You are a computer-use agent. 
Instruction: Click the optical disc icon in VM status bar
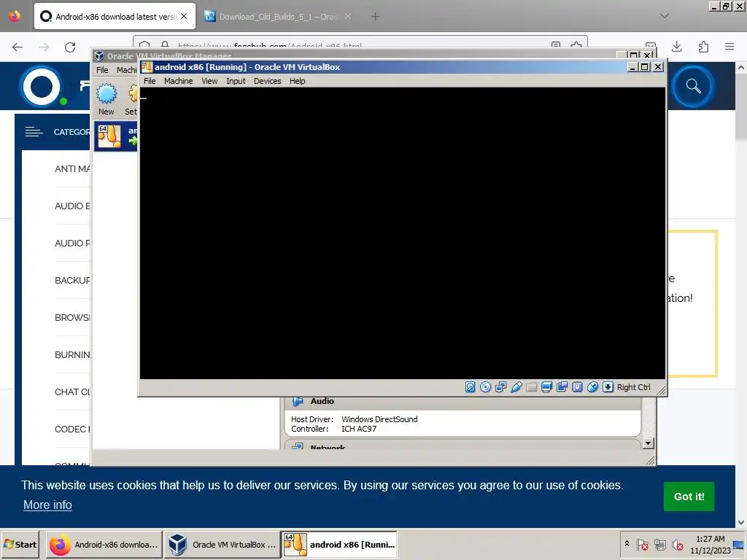(x=485, y=387)
